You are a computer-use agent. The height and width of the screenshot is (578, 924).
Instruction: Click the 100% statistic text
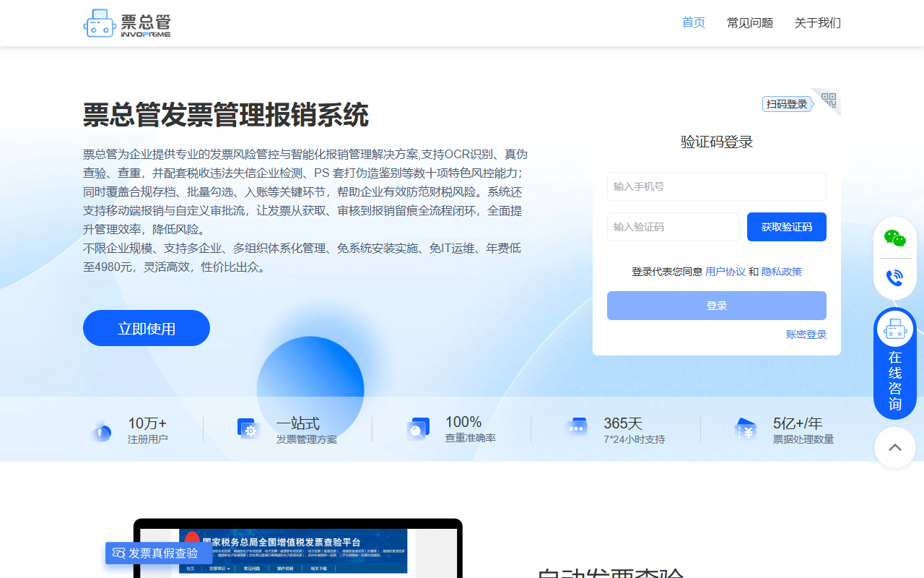[463, 422]
